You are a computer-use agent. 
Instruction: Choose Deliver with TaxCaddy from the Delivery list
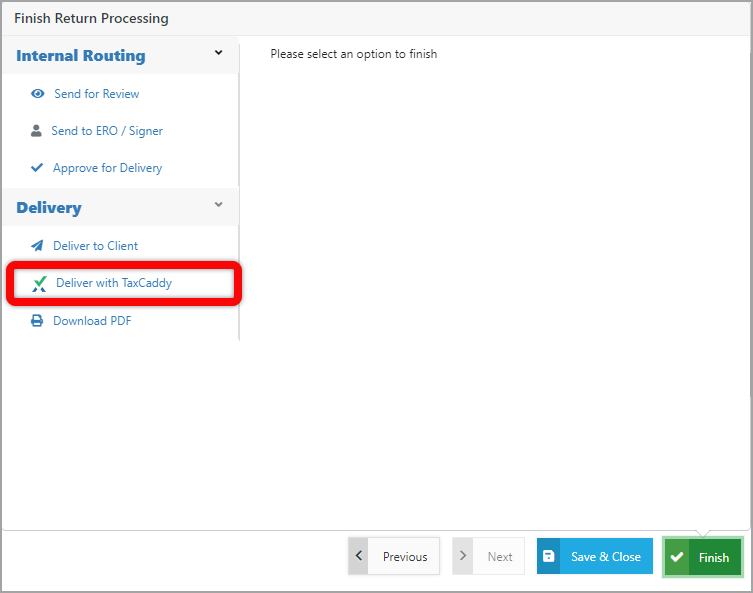tap(113, 283)
